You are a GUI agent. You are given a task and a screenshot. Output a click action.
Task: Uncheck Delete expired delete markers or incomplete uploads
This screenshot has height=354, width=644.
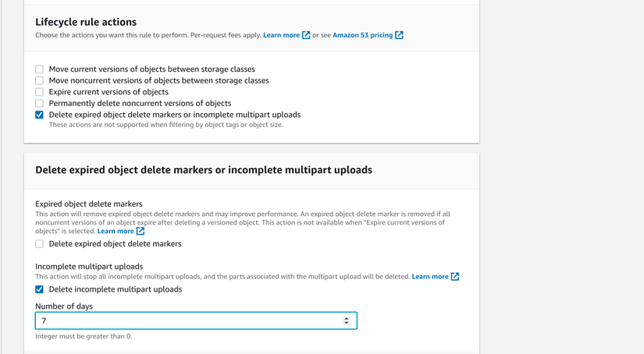[x=39, y=115]
